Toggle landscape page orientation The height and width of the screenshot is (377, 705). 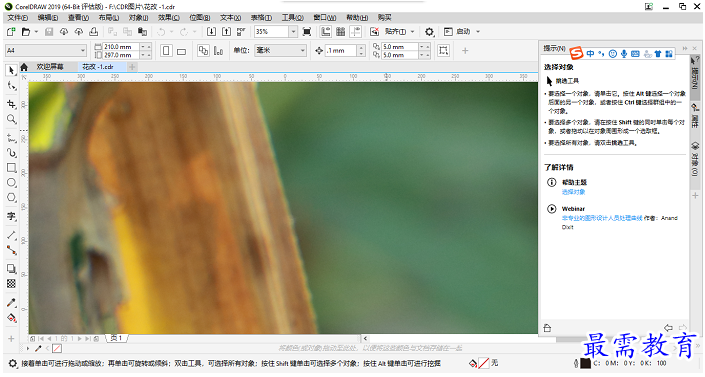tap(181, 51)
